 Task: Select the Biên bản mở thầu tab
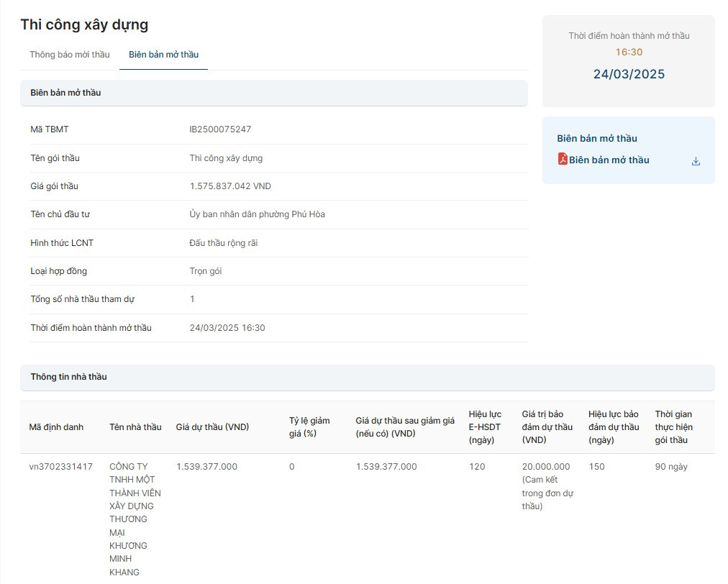click(x=163, y=55)
